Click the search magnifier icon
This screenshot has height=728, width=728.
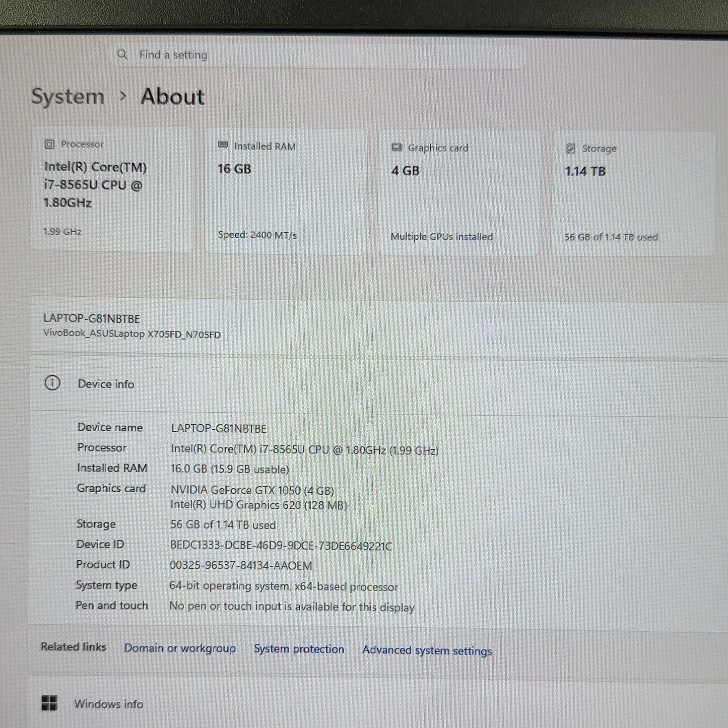coord(122,54)
